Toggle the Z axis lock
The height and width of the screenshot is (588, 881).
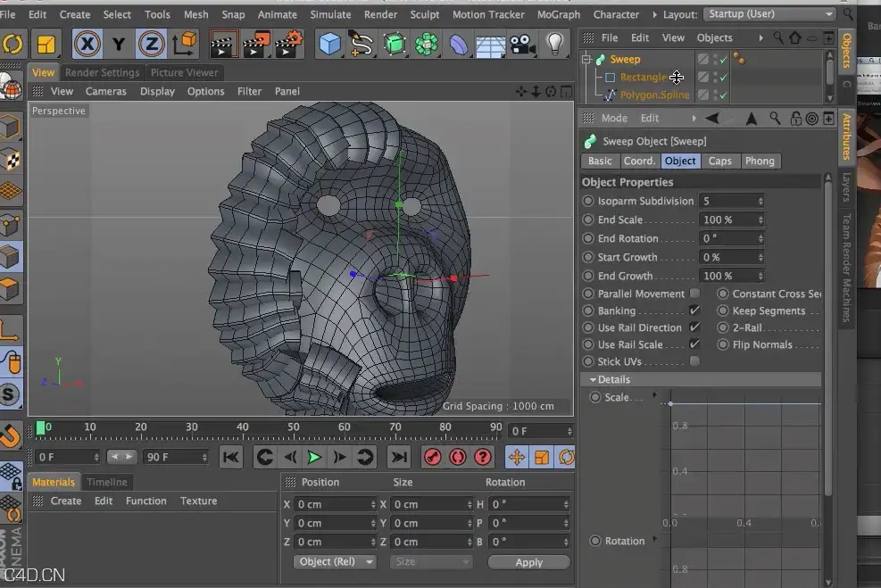pos(151,44)
